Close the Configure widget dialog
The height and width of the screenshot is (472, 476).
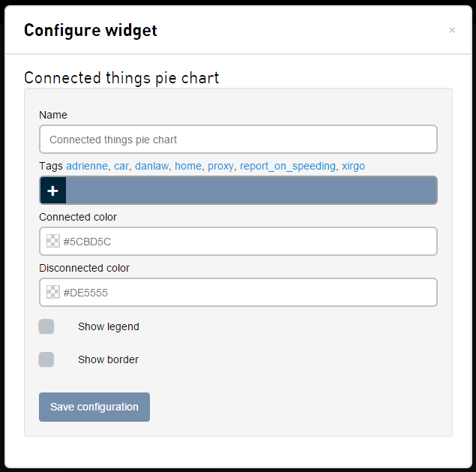[452, 30]
